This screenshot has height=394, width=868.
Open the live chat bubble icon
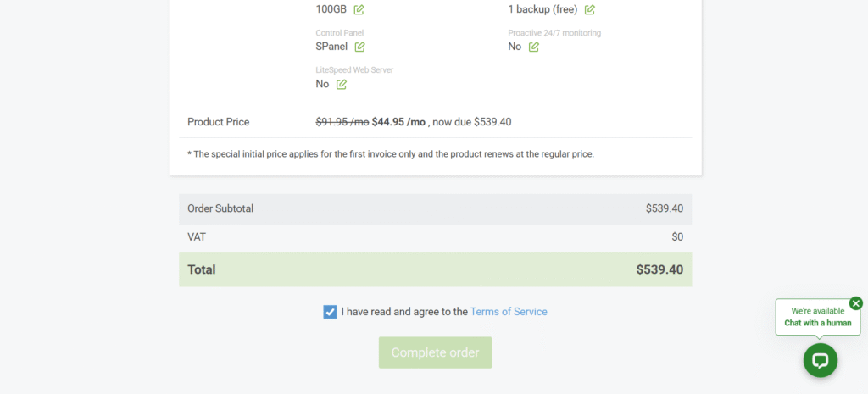pyautogui.click(x=820, y=360)
